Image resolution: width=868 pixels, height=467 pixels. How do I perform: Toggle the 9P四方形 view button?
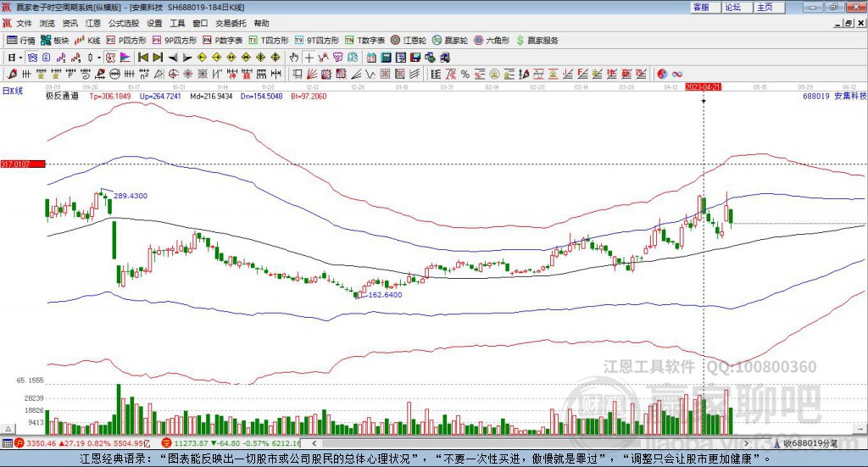tap(175, 41)
